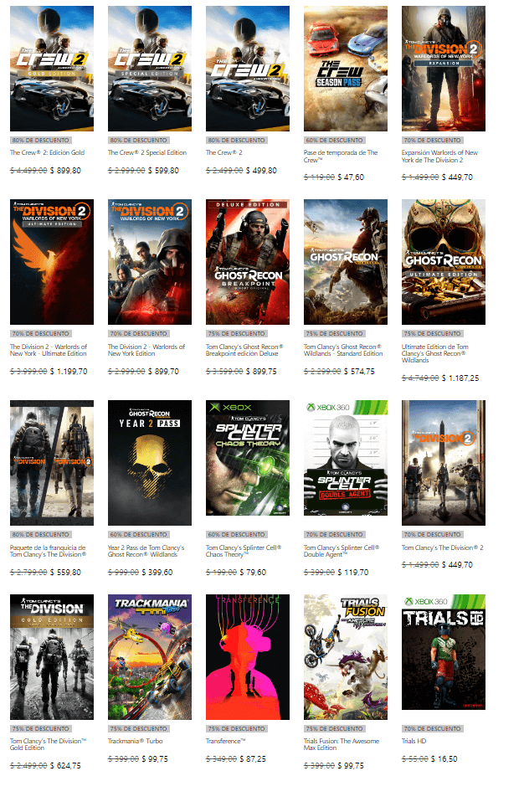Select Ghost Recon Wildlands Ultimate Edition skull cover
The image size is (524, 812).
pyautogui.click(x=443, y=262)
